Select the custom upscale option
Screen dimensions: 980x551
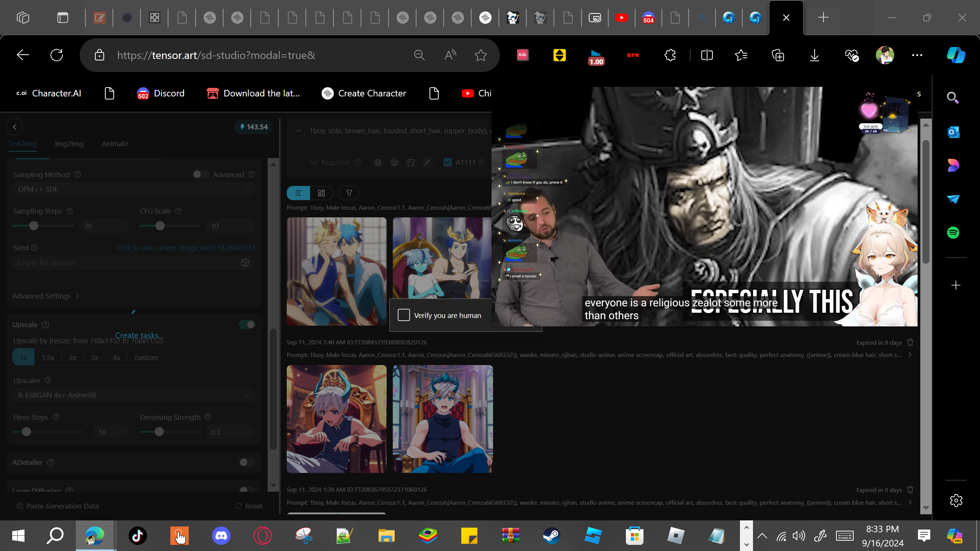point(146,357)
